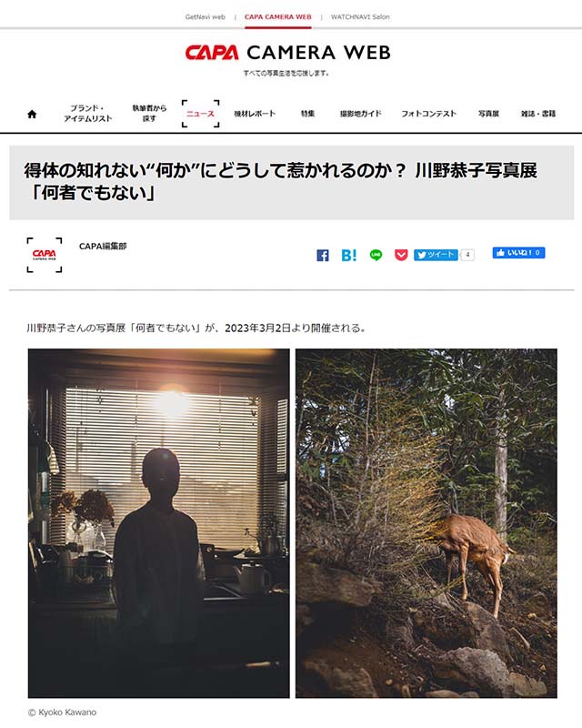582x728 pixels.
Task: Switch to the GetNavi web tab
Action: click(x=206, y=17)
